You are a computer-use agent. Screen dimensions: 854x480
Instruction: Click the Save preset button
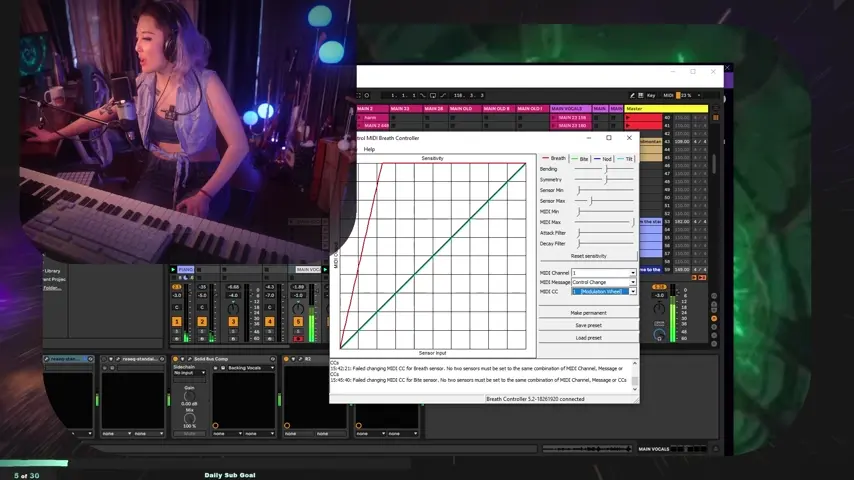point(588,325)
